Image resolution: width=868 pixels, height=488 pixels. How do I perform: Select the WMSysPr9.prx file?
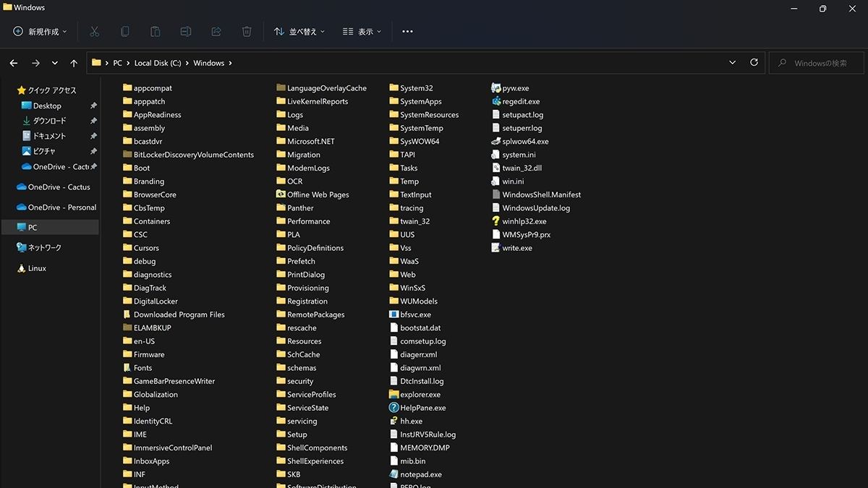(x=521, y=234)
